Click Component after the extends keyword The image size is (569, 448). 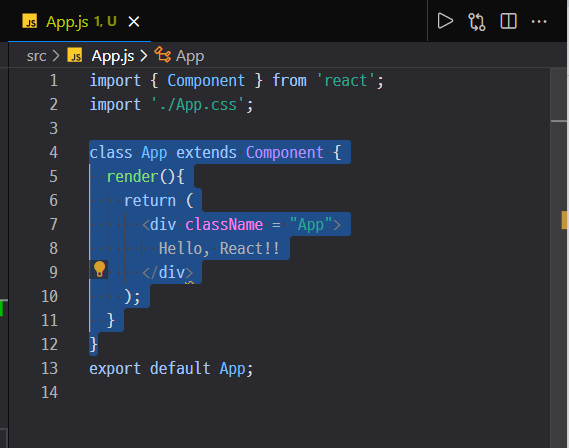[x=285, y=152]
